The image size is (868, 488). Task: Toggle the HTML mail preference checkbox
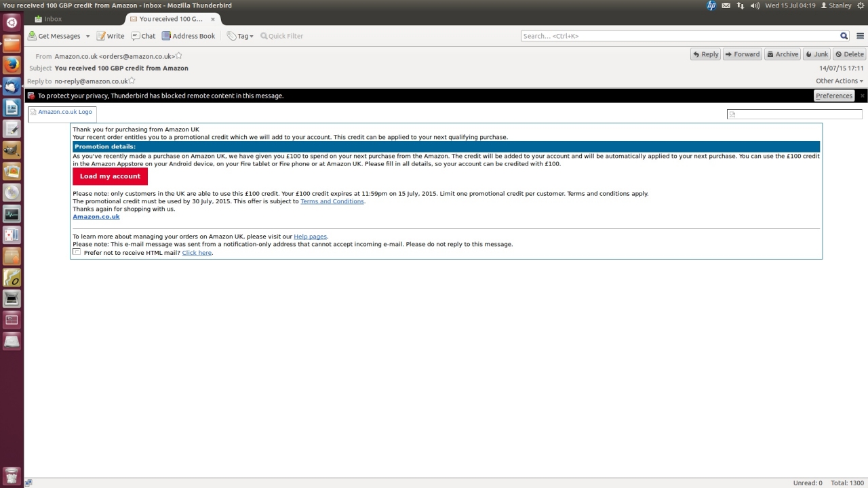(77, 252)
